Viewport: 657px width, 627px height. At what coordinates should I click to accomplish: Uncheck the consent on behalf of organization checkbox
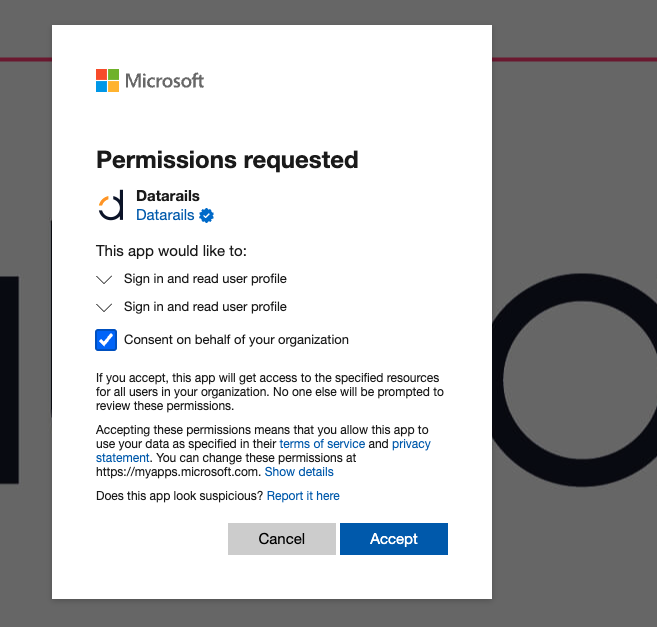point(106,340)
